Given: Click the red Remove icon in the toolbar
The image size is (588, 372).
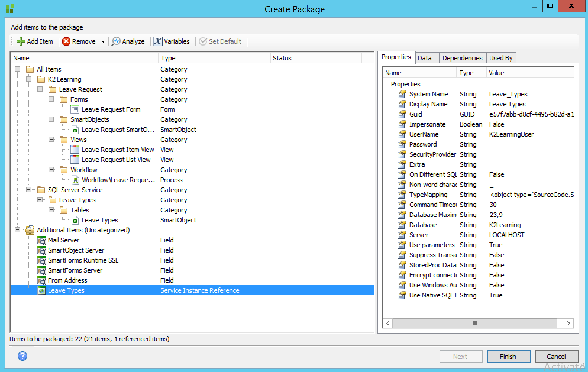Looking at the screenshot, I should click(66, 41).
